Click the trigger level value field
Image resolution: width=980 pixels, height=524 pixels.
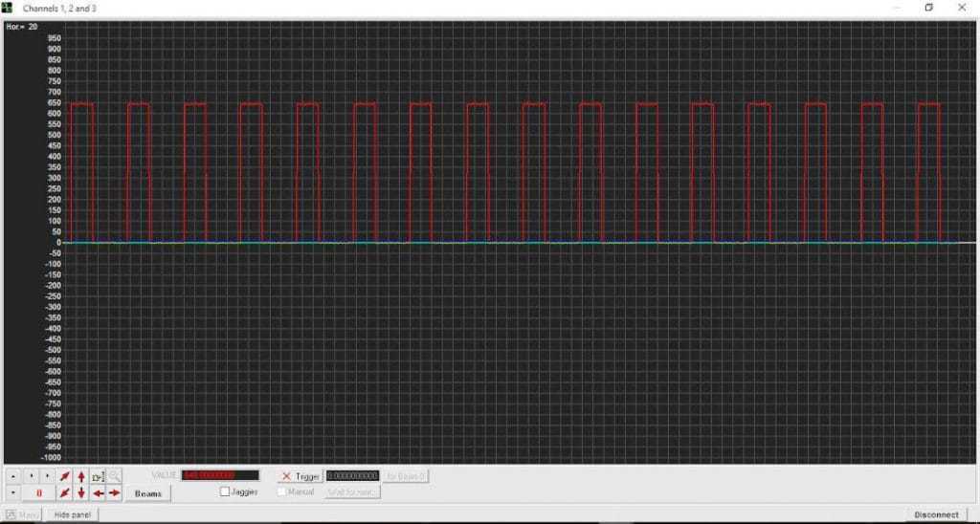(x=353, y=476)
